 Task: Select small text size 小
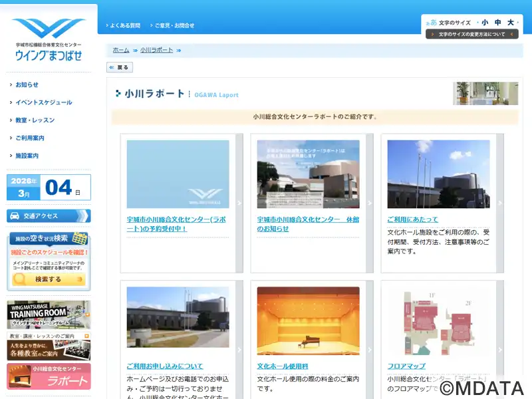coord(485,23)
